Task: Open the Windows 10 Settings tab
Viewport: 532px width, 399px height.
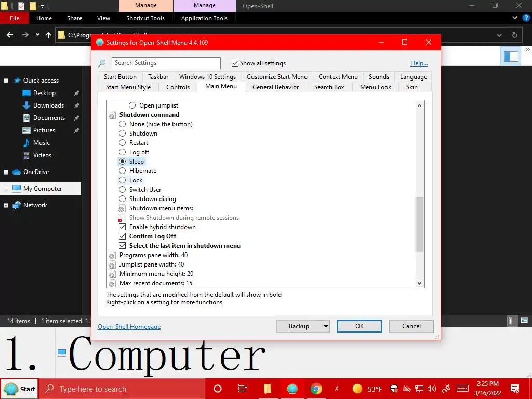Action: (208, 77)
